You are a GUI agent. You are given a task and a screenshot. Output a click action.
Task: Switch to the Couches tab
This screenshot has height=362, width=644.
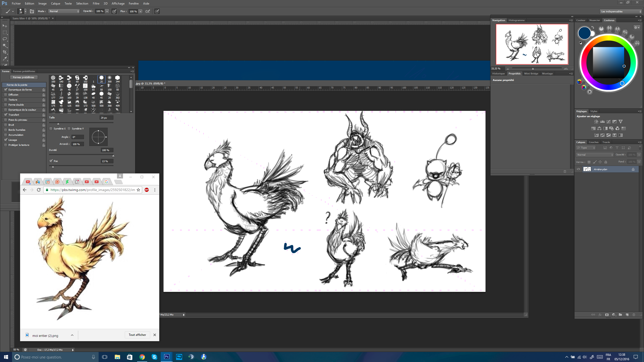(593, 142)
